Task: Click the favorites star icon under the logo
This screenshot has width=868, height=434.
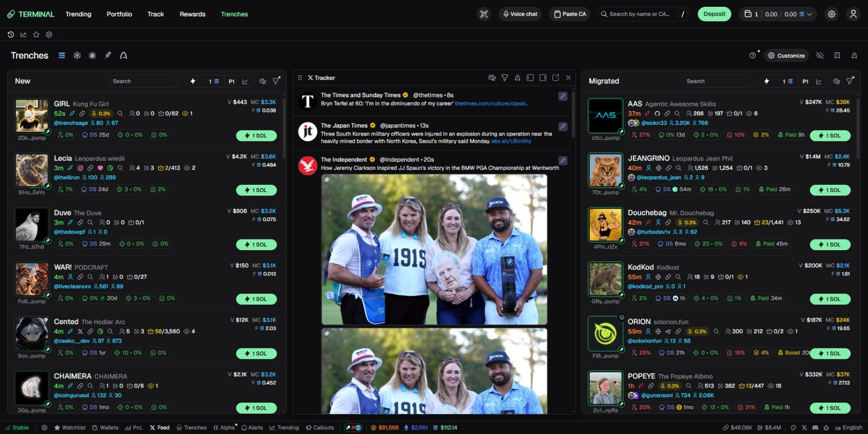Action: click(36, 34)
